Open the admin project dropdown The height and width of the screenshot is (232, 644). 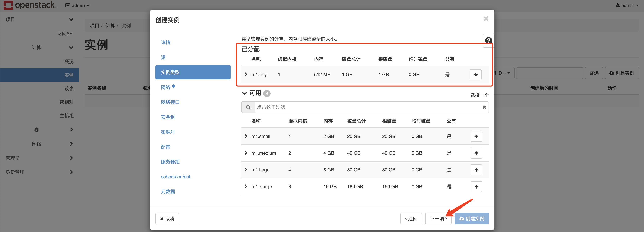tap(77, 5)
